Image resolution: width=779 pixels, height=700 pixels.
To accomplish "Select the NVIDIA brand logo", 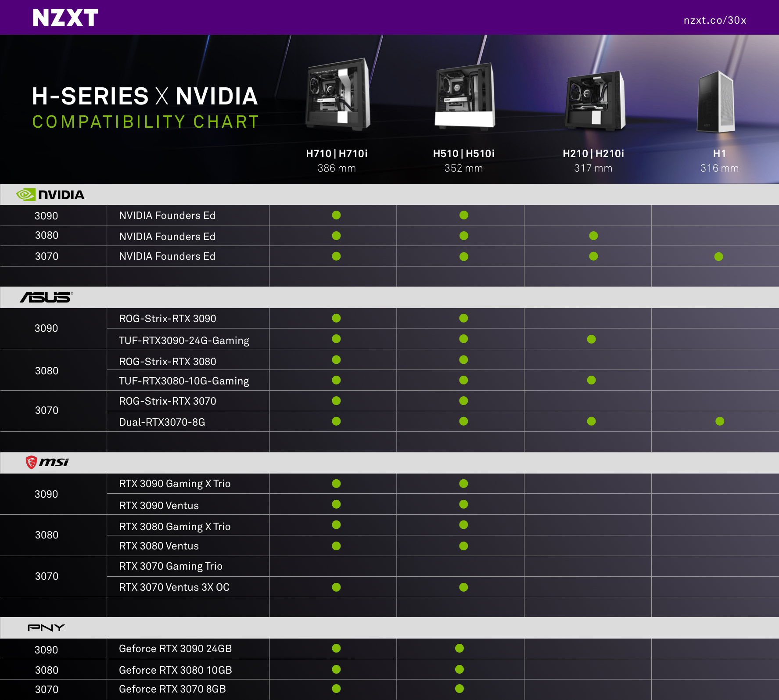I will click(x=52, y=194).
